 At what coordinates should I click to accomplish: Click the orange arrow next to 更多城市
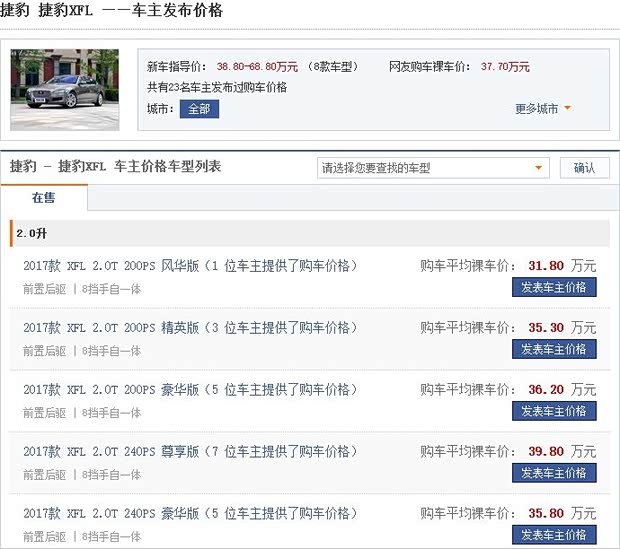567,108
